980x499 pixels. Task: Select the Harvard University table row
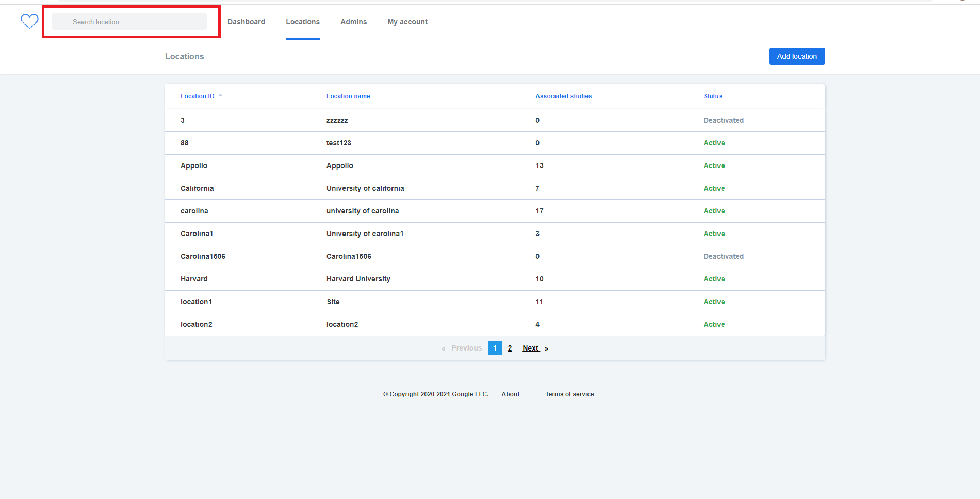coord(358,279)
